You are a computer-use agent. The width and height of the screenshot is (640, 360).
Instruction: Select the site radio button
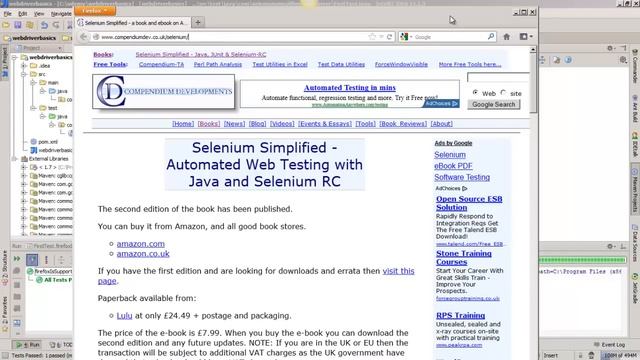click(x=503, y=93)
